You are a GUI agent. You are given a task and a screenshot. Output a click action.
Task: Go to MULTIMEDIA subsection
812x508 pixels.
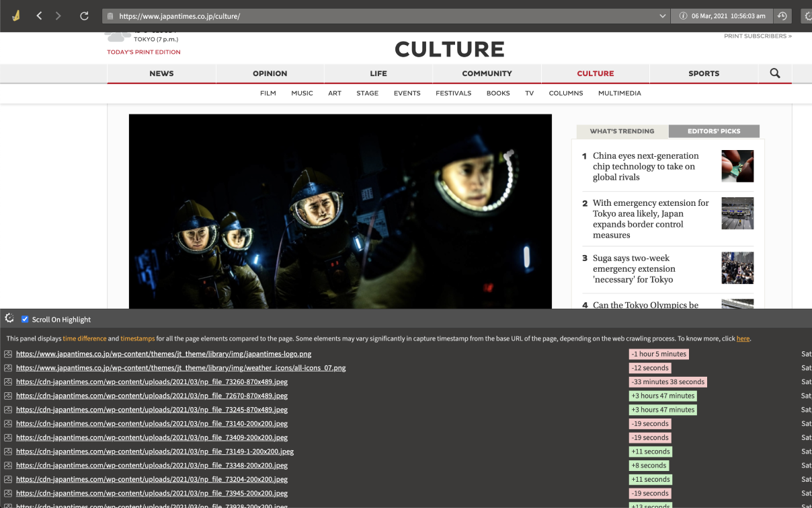(620, 94)
